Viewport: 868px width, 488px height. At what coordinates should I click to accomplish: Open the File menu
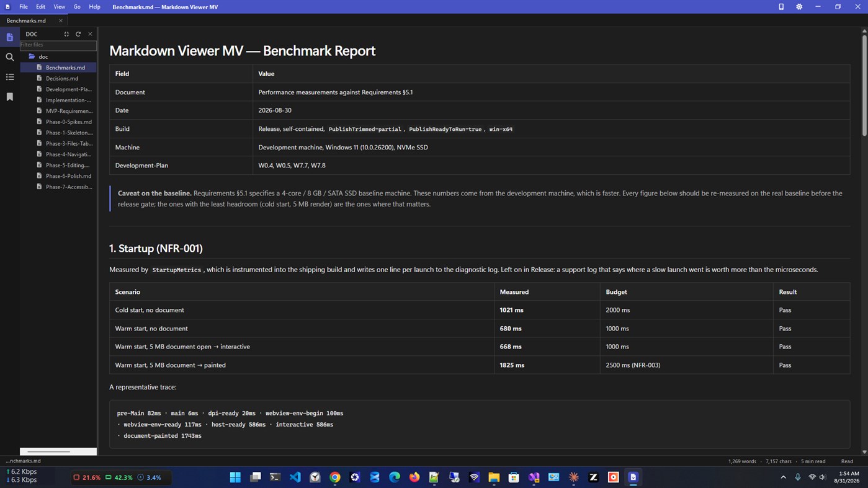[x=24, y=7]
